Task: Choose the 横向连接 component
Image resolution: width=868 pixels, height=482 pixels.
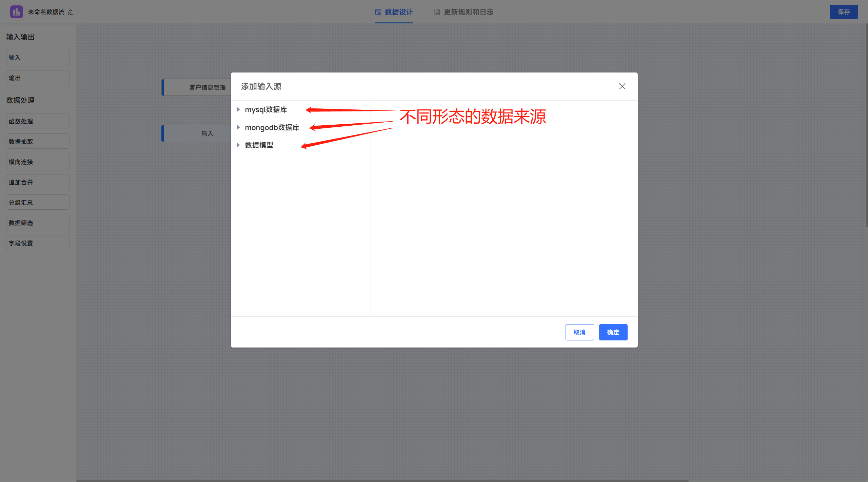Action: 38,162
